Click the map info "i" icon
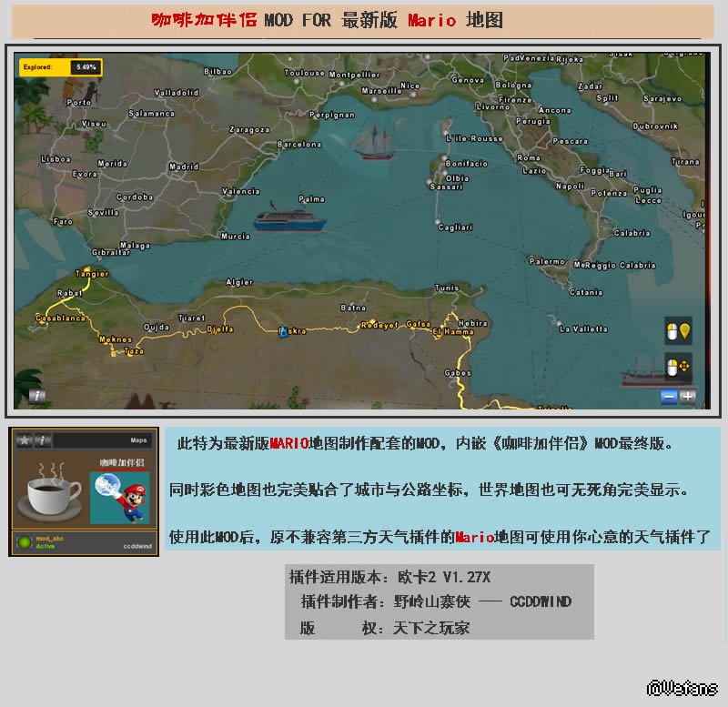728x707 pixels. tap(36, 396)
